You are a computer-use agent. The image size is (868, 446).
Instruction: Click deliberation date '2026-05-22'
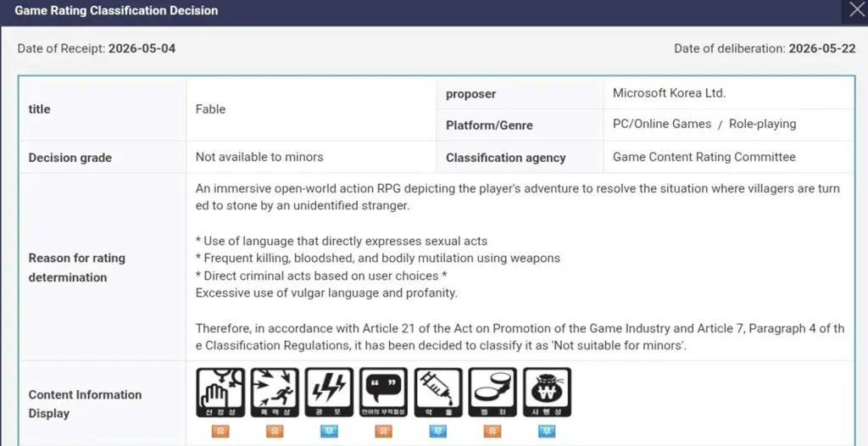tap(822, 48)
